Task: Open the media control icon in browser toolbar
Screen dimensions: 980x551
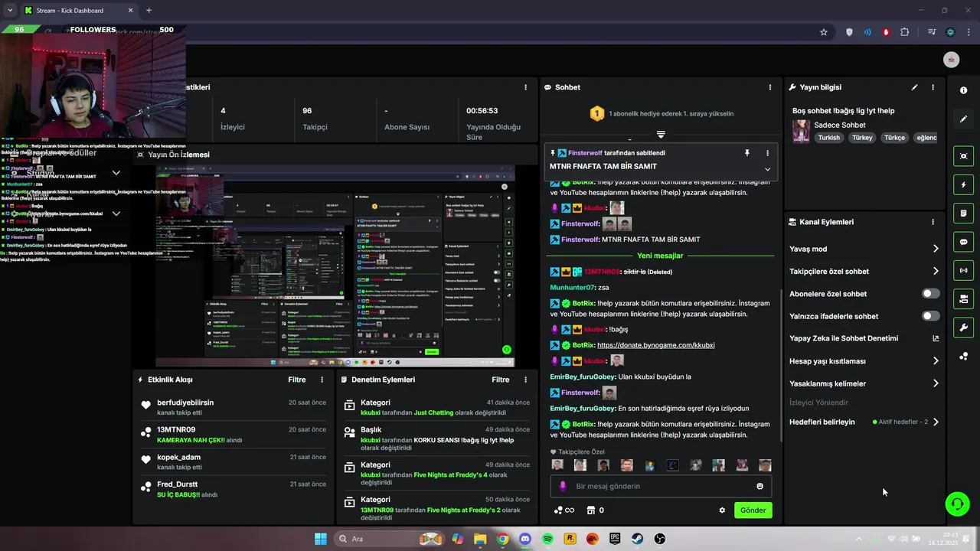Action: pos(932,32)
